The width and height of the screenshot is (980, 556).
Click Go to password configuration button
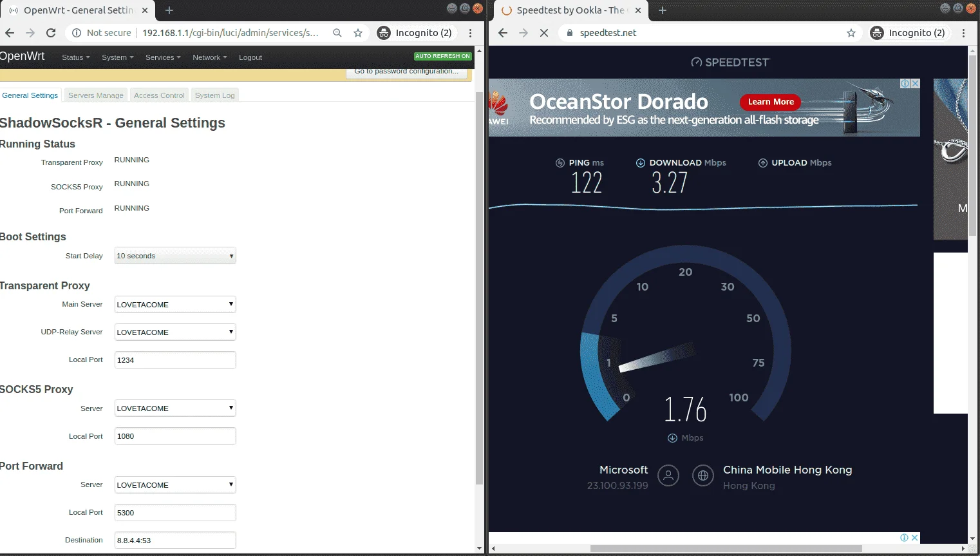point(406,72)
